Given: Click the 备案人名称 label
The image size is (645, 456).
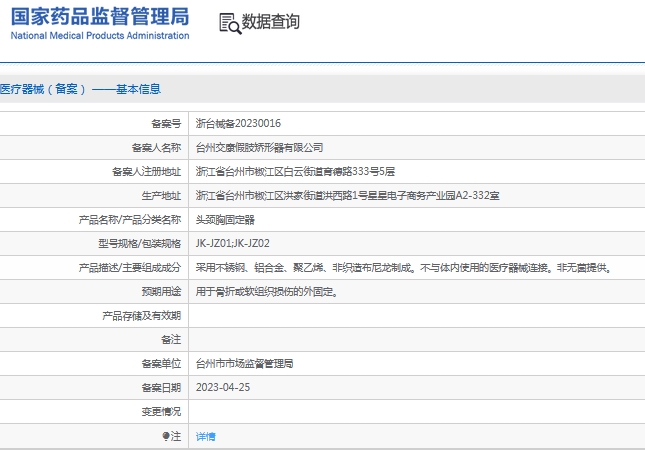Looking at the screenshot, I should click(156, 147).
